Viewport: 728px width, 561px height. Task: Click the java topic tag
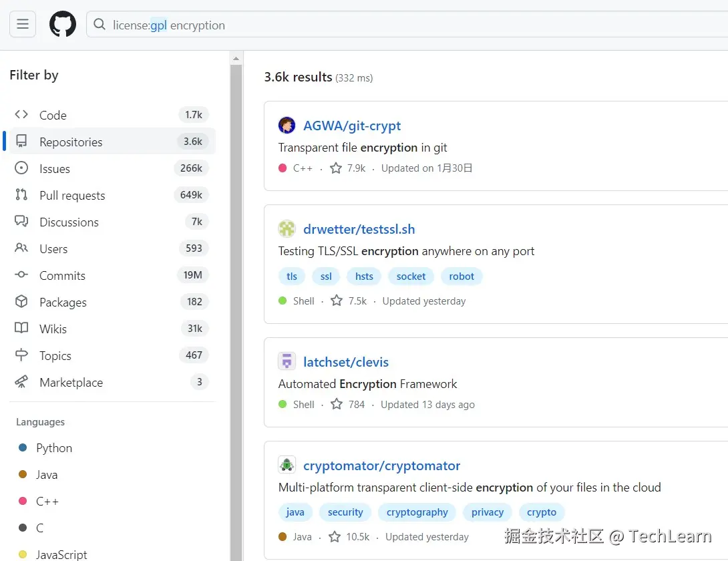[295, 512]
